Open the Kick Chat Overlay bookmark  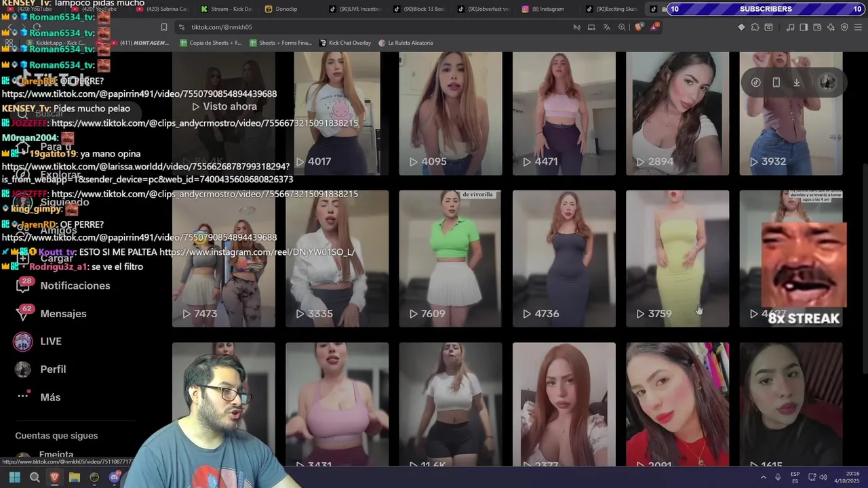coord(345,43)
